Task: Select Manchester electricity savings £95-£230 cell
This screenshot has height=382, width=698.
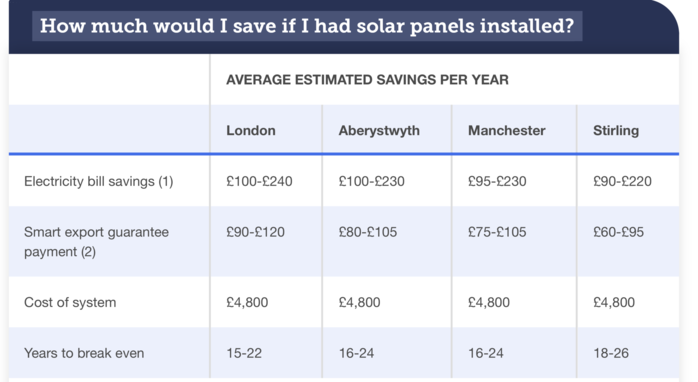Action: (x=497, y=181)
